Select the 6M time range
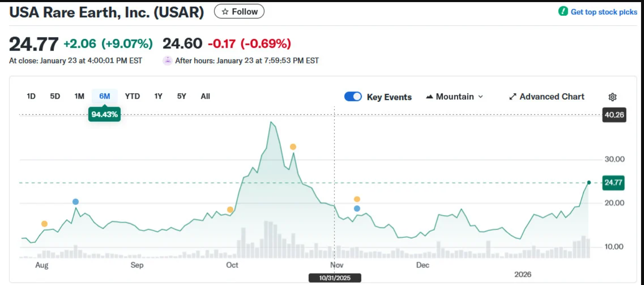 (104, 96)
